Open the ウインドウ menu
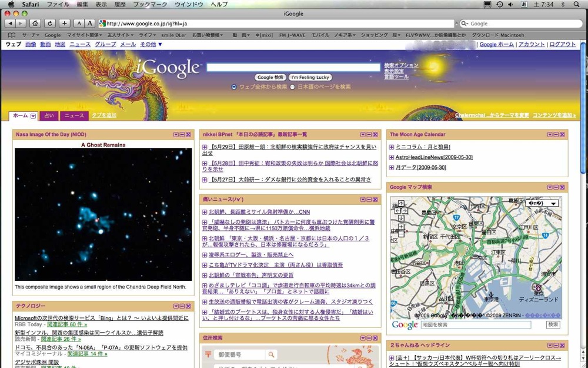 pyautogui.click(x=189, y=4)
